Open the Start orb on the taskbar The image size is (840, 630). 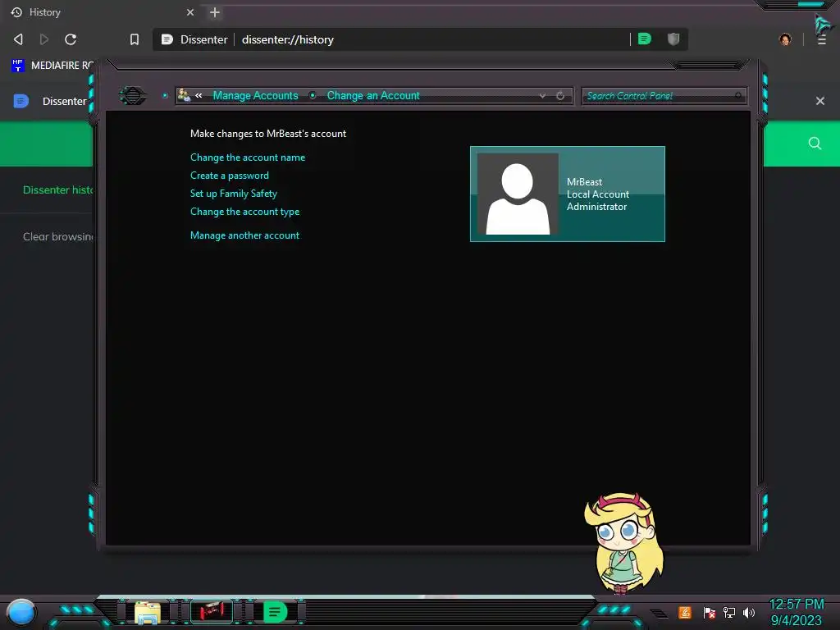pyautogui.click(x=21, y=613)
